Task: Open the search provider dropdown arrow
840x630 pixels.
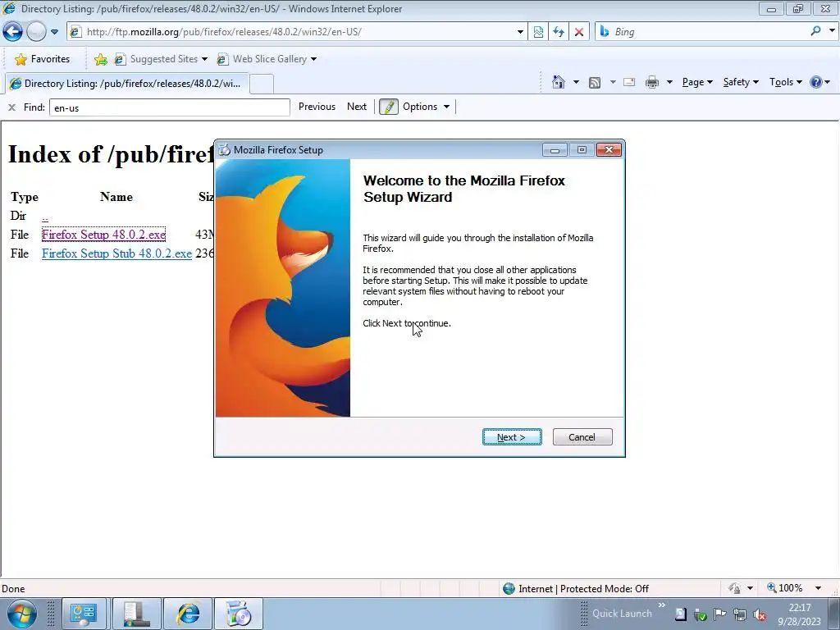Action: point(832,31)
